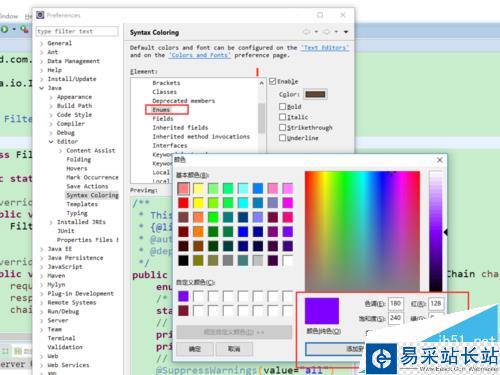Check the Strikethrough option

tap(282, 127)
